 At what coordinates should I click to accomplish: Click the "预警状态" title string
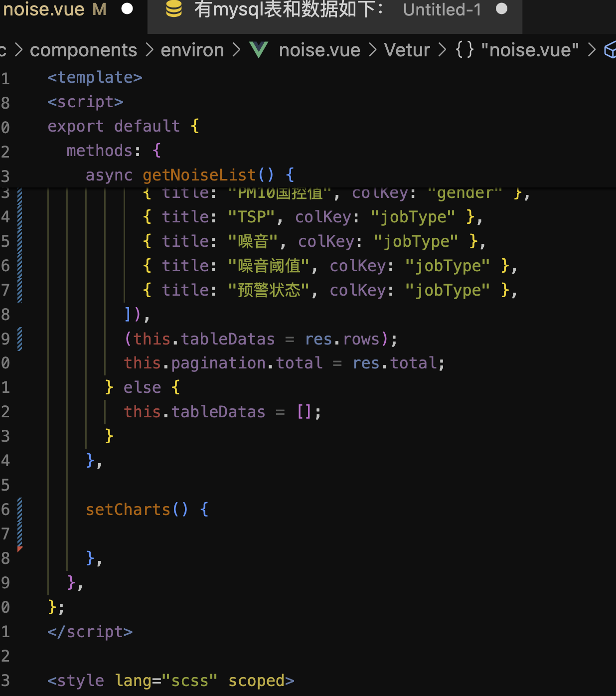point(269,290)
